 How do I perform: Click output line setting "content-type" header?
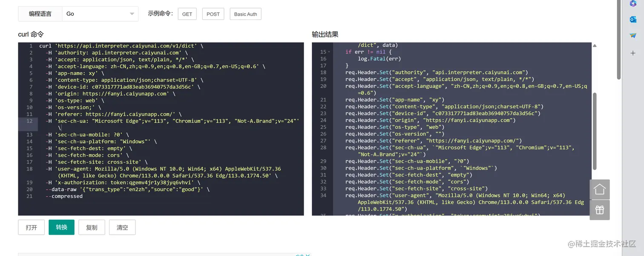444,106
